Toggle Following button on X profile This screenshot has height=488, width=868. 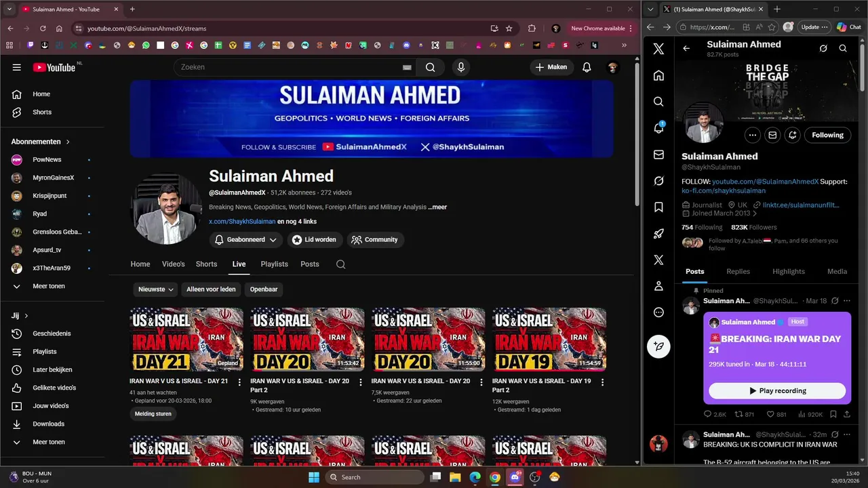tap(827, 135)
